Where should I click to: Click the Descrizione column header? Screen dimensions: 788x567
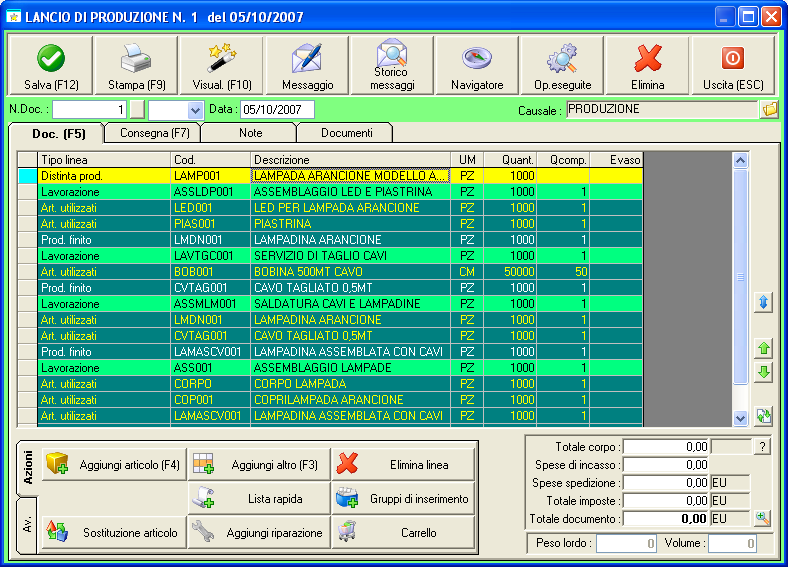tap(350, 160)
